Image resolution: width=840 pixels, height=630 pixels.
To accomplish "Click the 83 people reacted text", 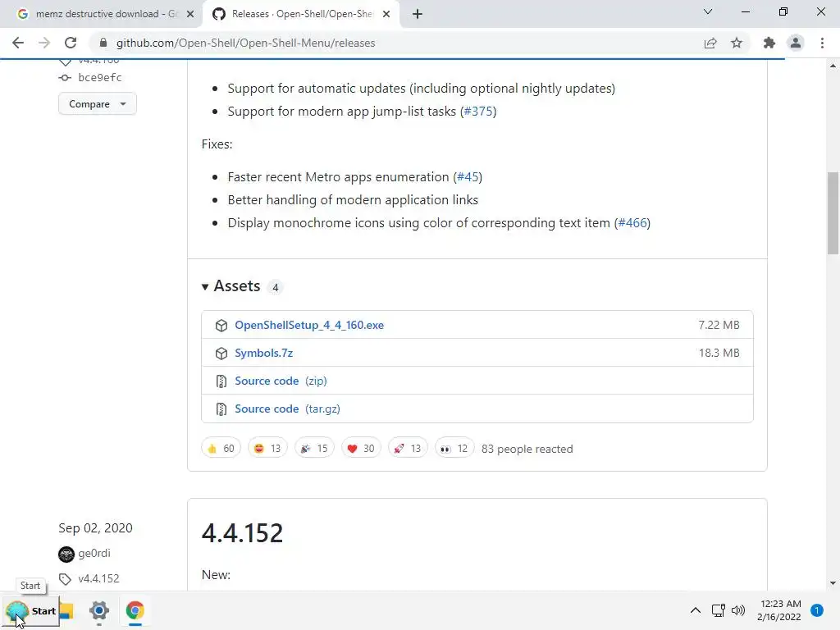I will tap(527, 449).
